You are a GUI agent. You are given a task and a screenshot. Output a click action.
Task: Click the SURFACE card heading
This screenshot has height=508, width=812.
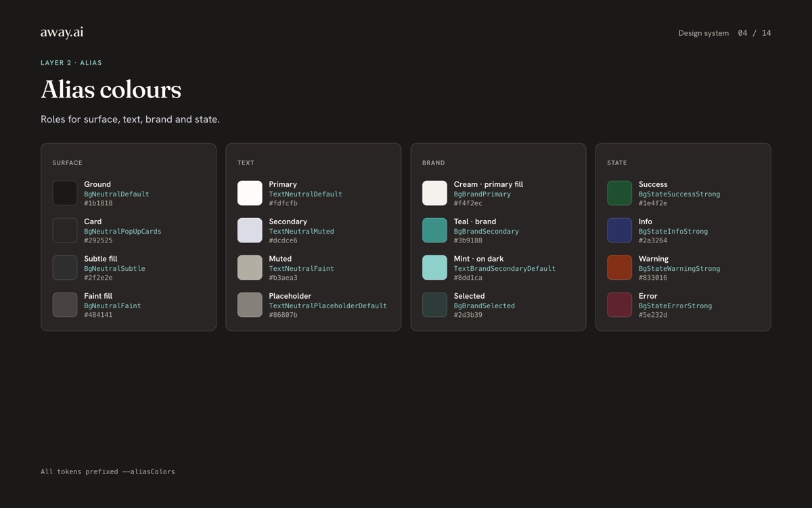68,163
